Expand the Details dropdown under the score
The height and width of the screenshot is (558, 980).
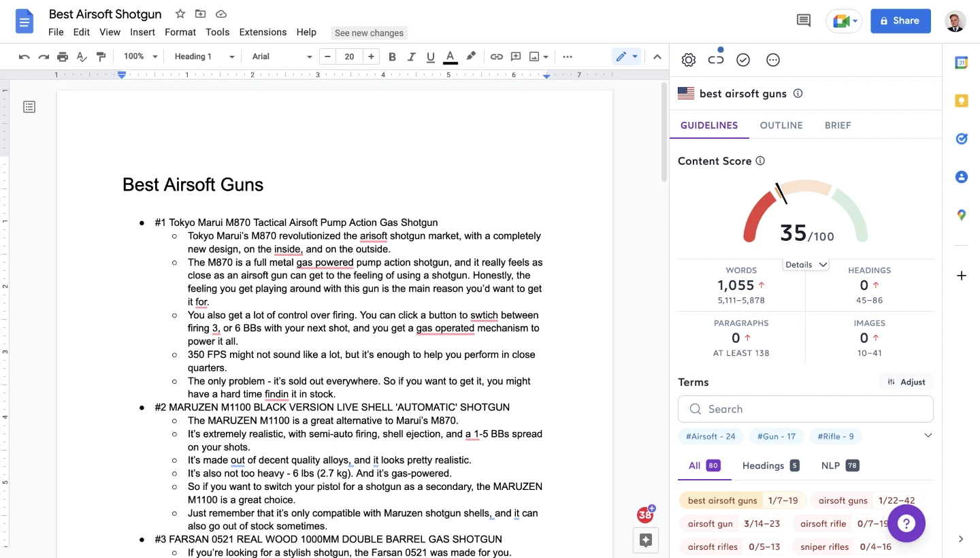pos(806,265)
